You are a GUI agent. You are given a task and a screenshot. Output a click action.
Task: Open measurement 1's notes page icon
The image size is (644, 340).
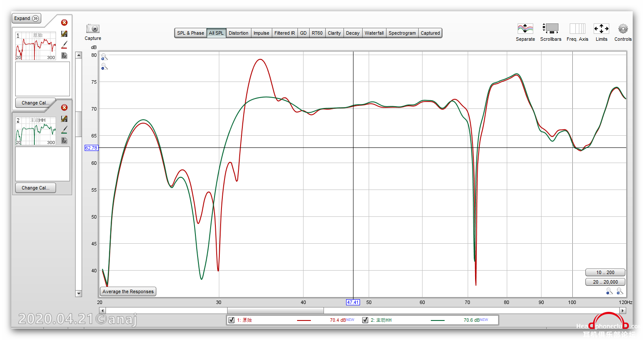tap(64, 56)
